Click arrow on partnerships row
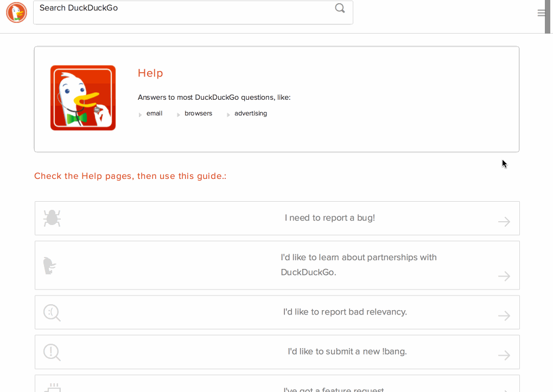The height and width of the screenshot is (392, 553). pos(504,276)
